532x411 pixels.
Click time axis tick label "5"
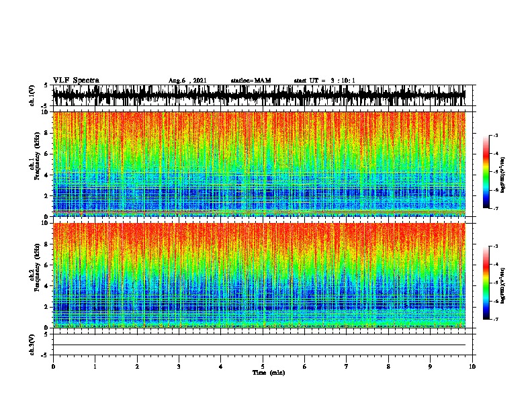click(263, 367)
